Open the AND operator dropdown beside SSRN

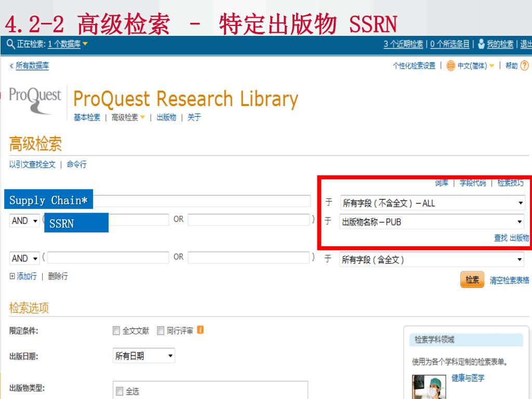(24, 221)
